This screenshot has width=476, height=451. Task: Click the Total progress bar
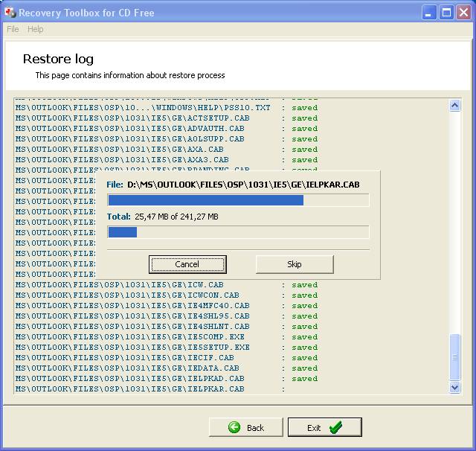tap(238, 232)
